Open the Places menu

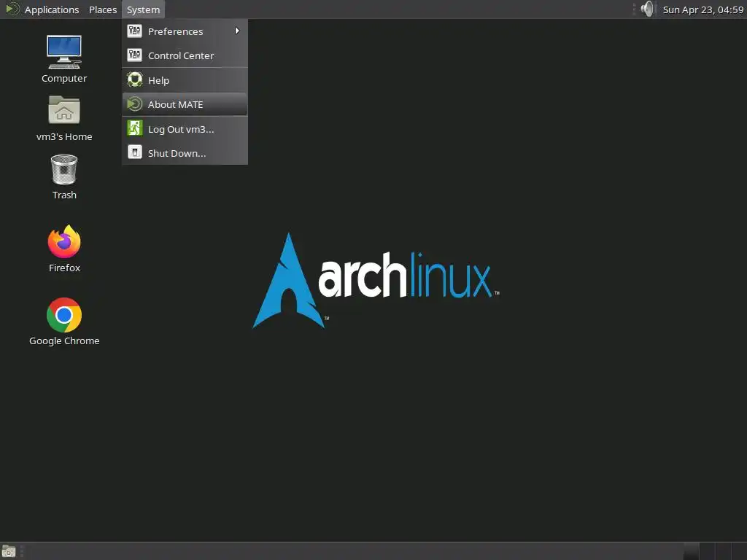coord(103,9)
